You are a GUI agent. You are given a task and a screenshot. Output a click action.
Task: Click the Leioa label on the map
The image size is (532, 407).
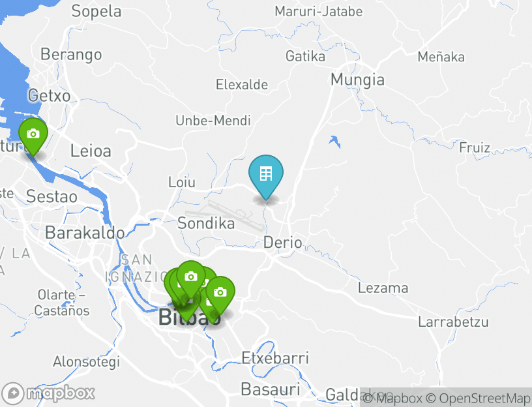(91, 151)
